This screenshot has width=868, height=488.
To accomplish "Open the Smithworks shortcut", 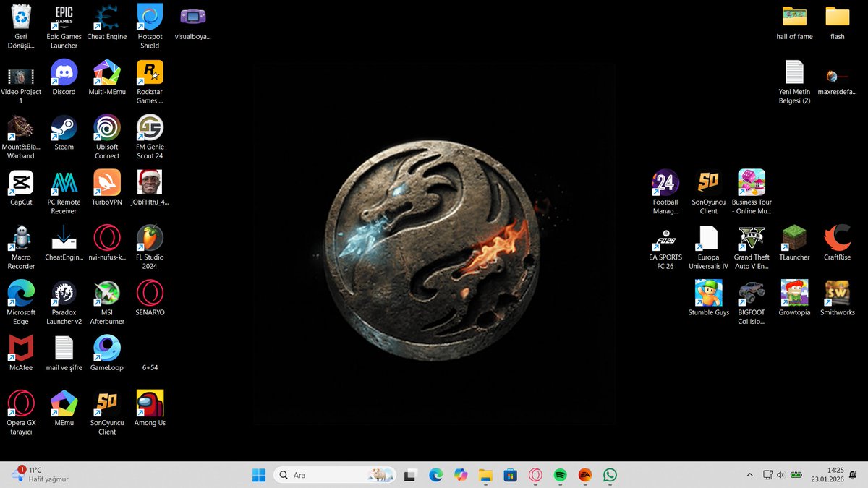I will point(837,297).
